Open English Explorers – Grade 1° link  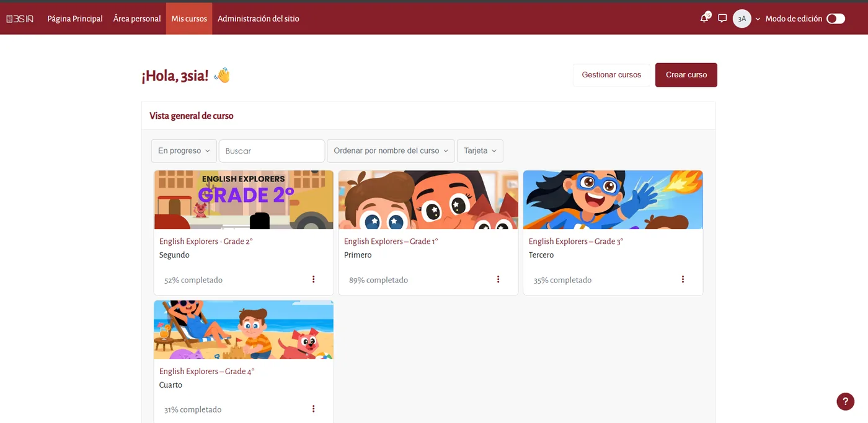pos(391,242)
